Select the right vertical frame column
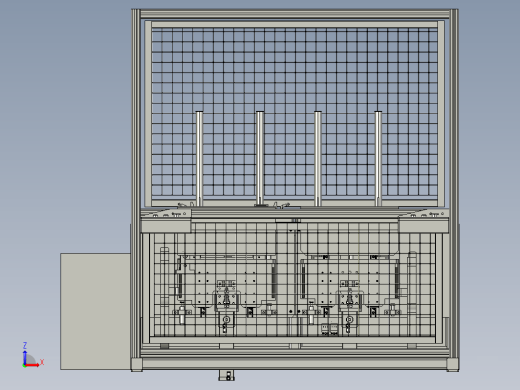Viewport: 520px width, 390px height. tap(454, 183)
